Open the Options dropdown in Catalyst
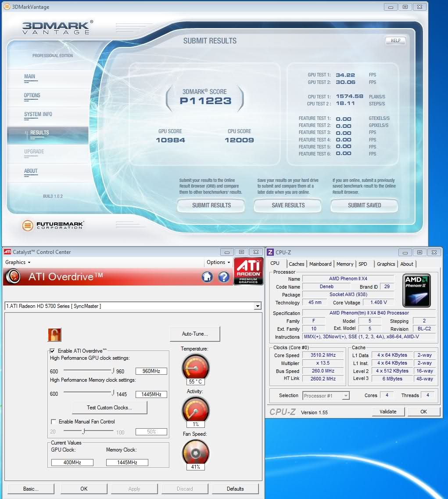 (218, 262)
